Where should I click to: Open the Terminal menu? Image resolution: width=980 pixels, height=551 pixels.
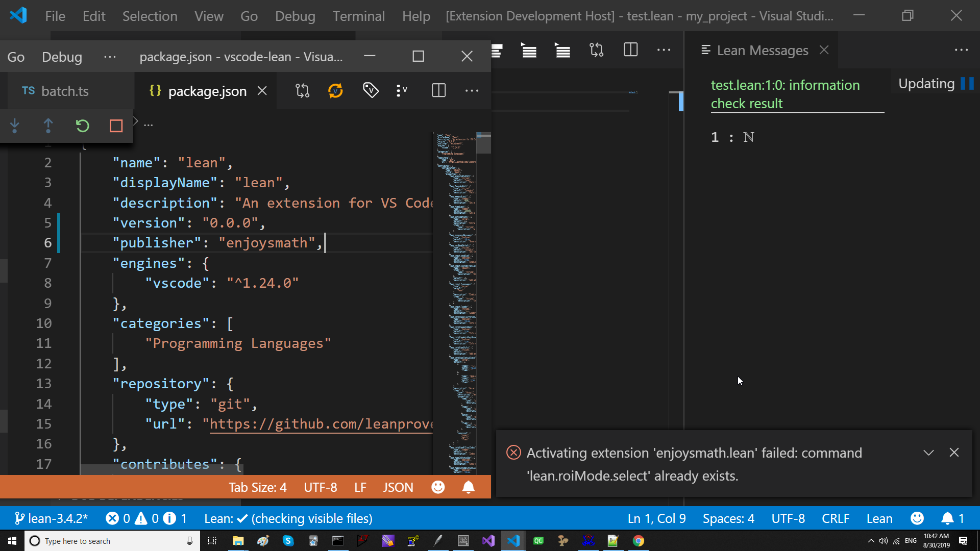point(359,16)
